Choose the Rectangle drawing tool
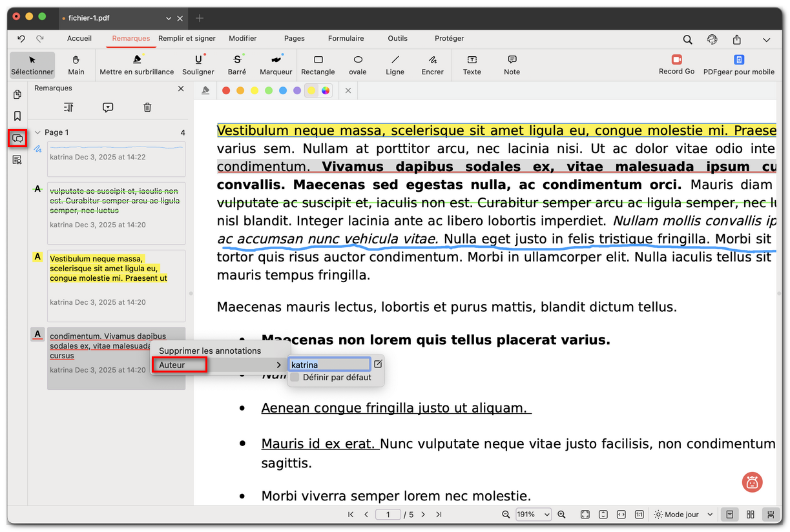 pyautogui.click(x=318, y=65)
